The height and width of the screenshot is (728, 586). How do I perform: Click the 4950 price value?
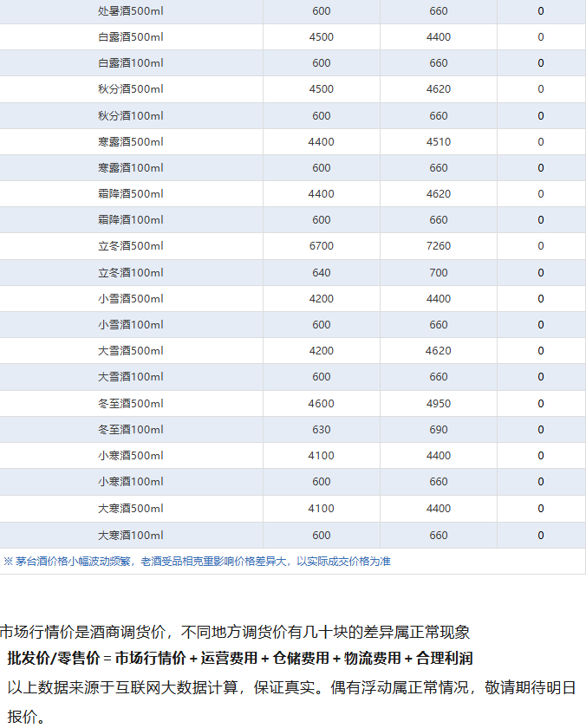click(439, 403)
